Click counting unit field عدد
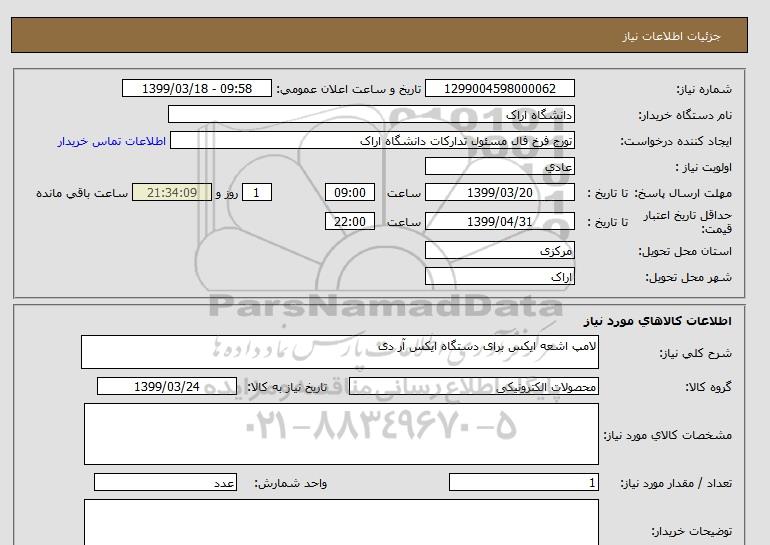Viewport: 770px width, 545px height. 165,482
